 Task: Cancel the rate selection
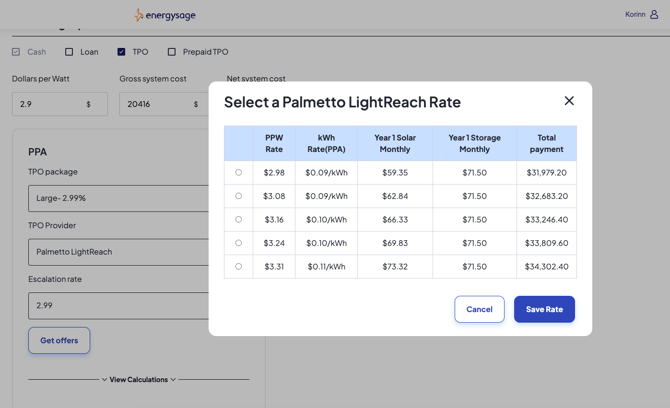pos(479,309)
